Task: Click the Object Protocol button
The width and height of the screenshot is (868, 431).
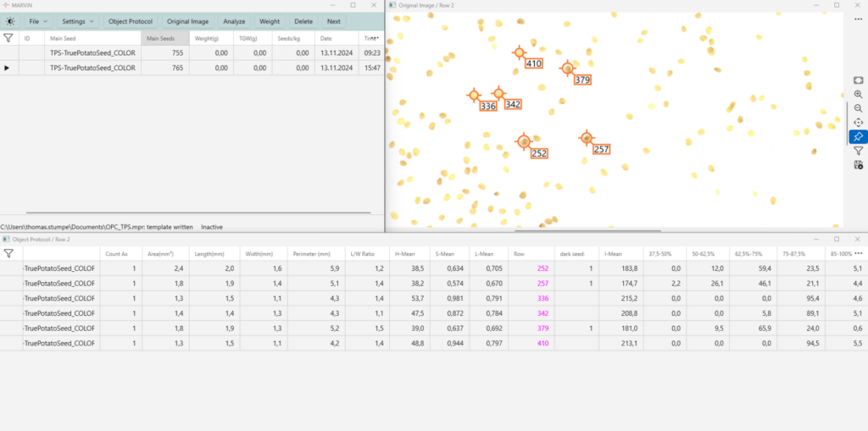Action: coord(131,21)
